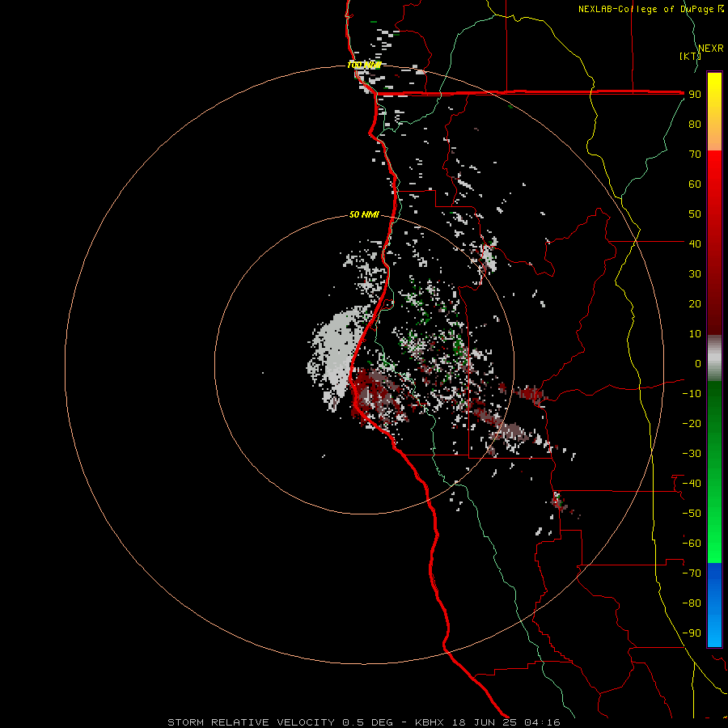Image resolution: width=728 pixels, height=728 pixels.
Task: Select the '-30' scale value
Action: (x=692, y=454)
